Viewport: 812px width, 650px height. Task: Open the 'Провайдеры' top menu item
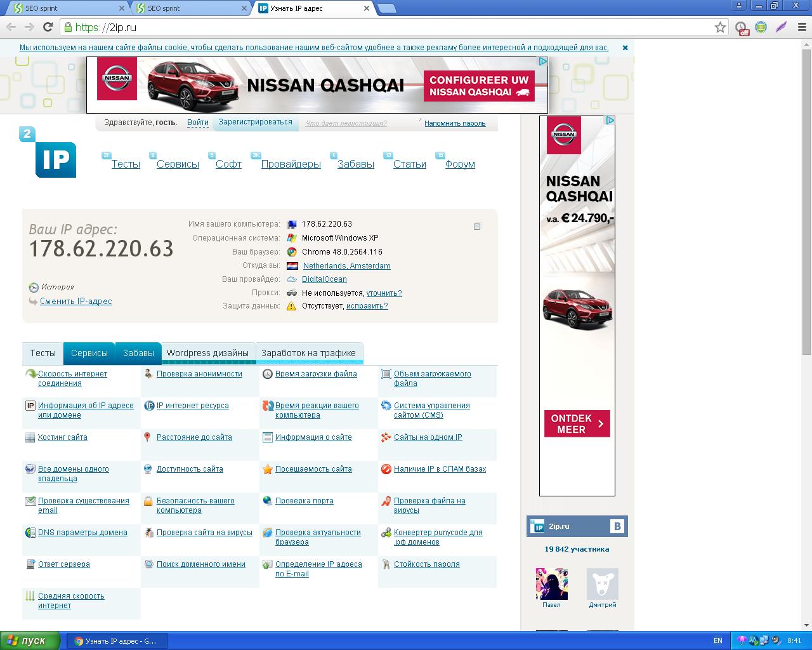pyautogui.click(x=291, y=164)
